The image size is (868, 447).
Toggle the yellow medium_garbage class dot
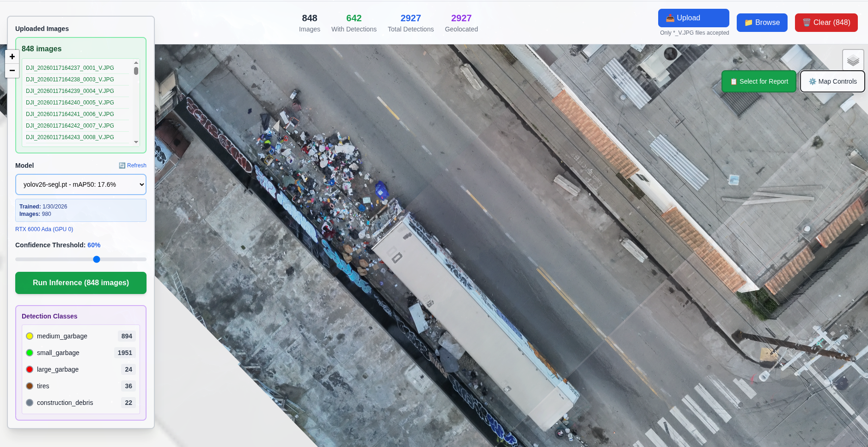(30, 336)
